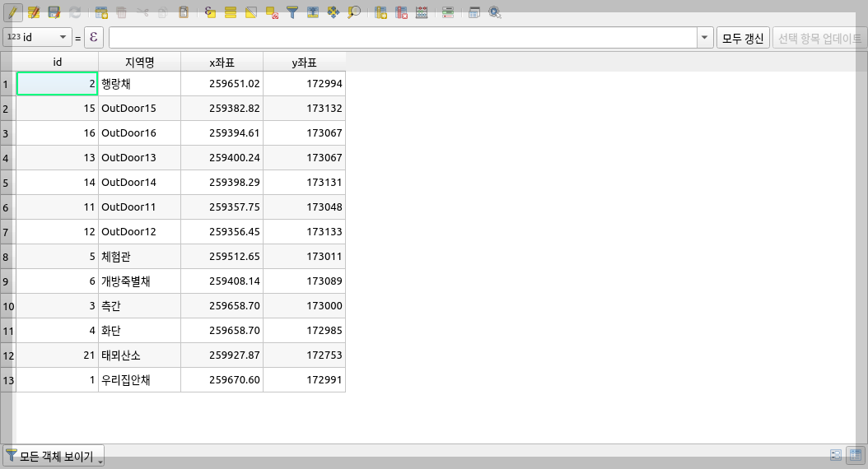The width and height of the screenshot is (868, 469).
Task: Select row 9 by its row header
Action: 7,281
